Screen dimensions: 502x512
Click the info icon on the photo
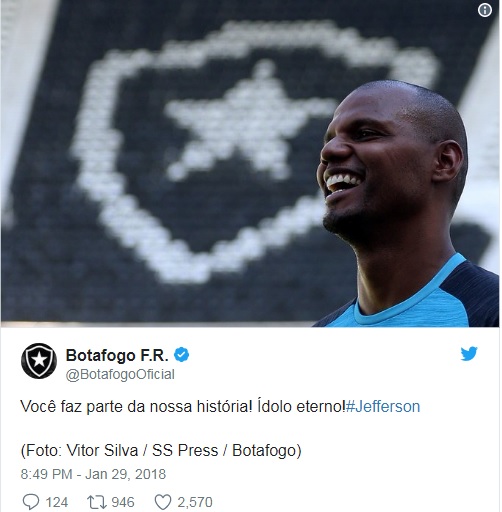coord(485,10)
